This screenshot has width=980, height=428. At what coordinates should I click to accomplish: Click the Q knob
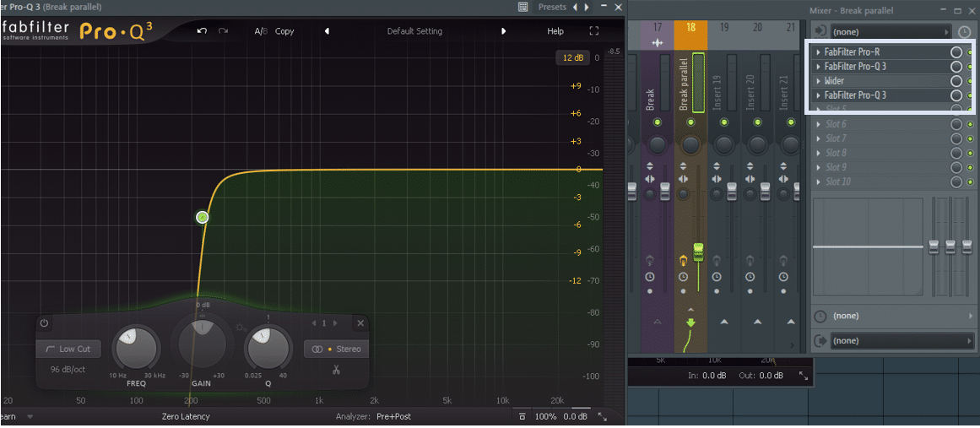[x=268, y=349]
